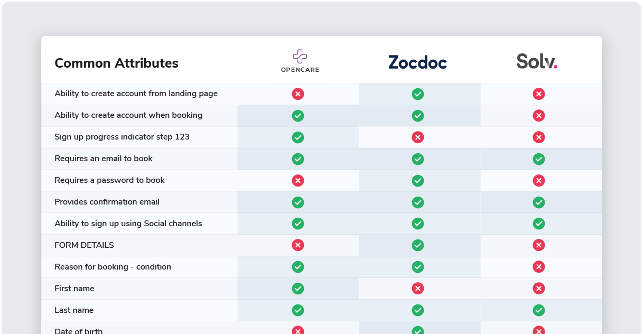
Task: Click Solv's check for provides confirmation email
Action: point(539,202)
